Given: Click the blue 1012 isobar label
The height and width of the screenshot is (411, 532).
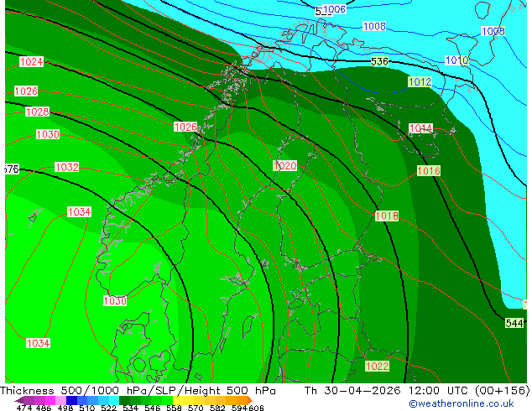Looking at the screenshot, I should point(420,81).
